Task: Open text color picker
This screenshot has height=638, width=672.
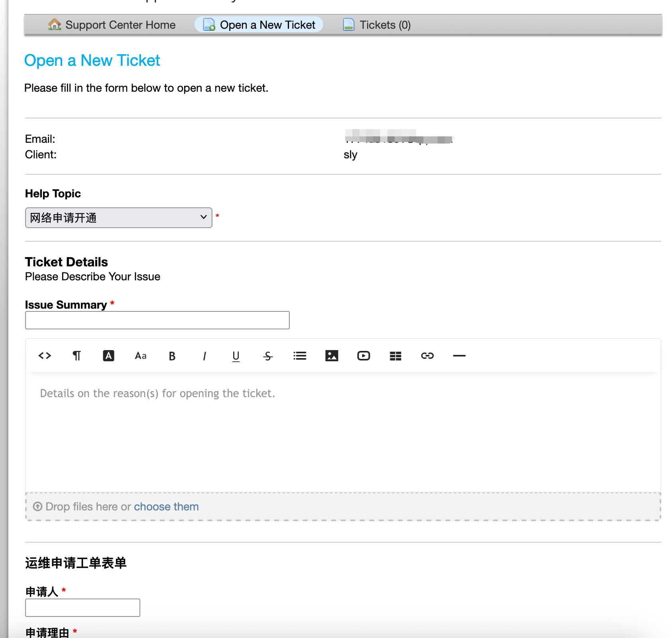Action: pyautogui.click(x=108, y=356)
